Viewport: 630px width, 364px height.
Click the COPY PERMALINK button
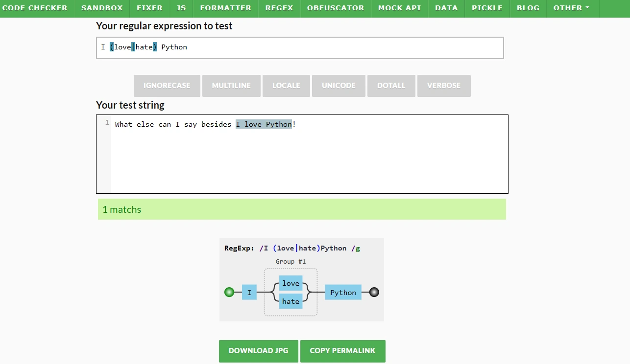(x=343, y=351)
